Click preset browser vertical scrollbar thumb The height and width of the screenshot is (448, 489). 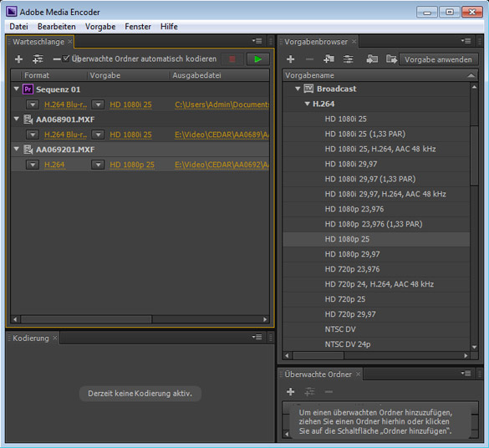point(474,155)
